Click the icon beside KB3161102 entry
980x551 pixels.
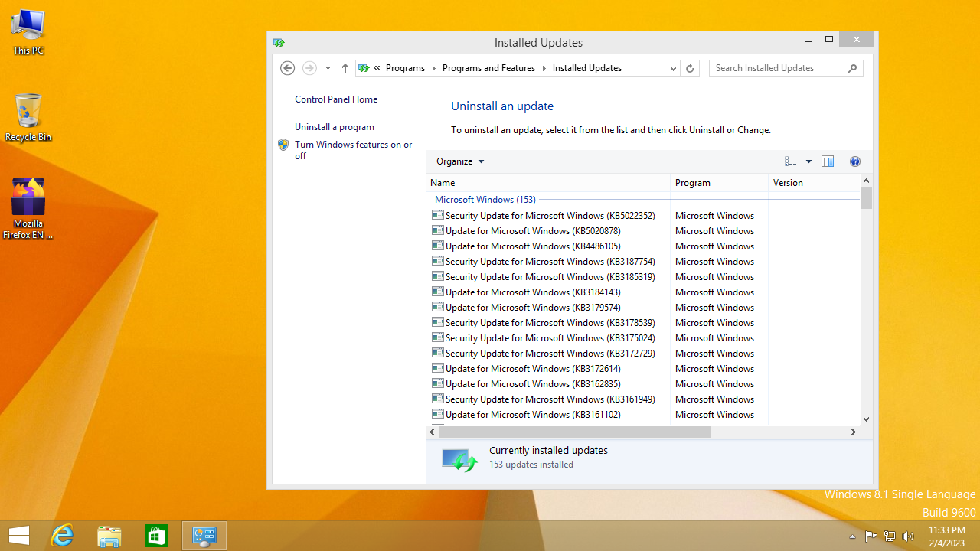[438, 414]
